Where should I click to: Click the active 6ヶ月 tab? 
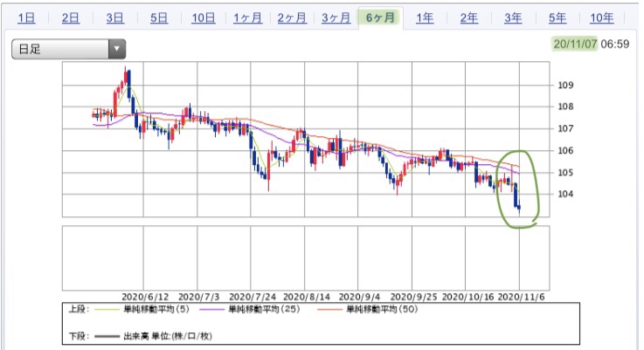pyautogui.click(x=380, y=18)
